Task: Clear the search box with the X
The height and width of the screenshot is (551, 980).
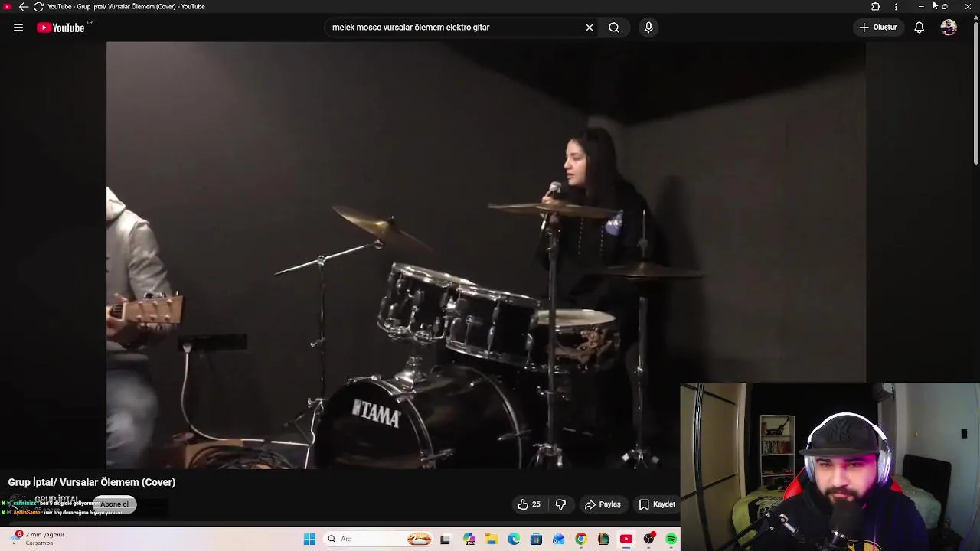Action: (590, 28)
